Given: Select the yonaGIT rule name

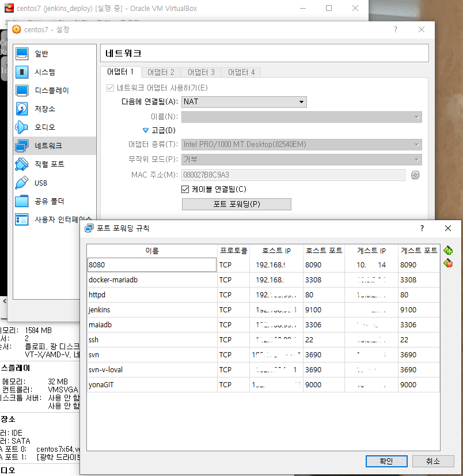Looking at the screenshot, I should [152, 384].
